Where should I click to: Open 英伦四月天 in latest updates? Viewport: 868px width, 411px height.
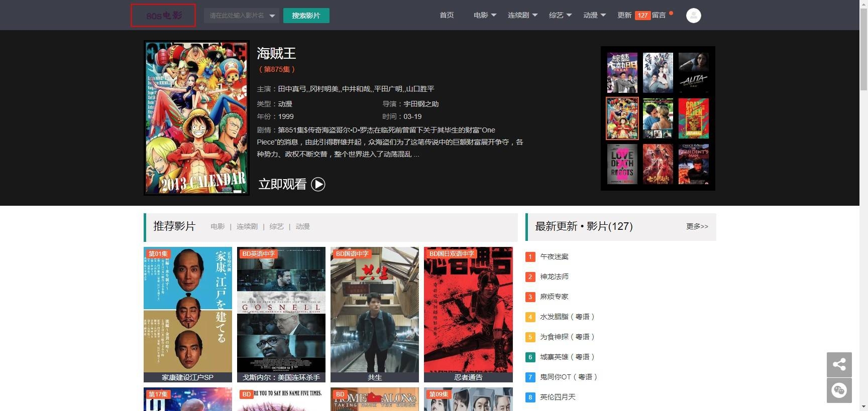click(x=558, y=397)
